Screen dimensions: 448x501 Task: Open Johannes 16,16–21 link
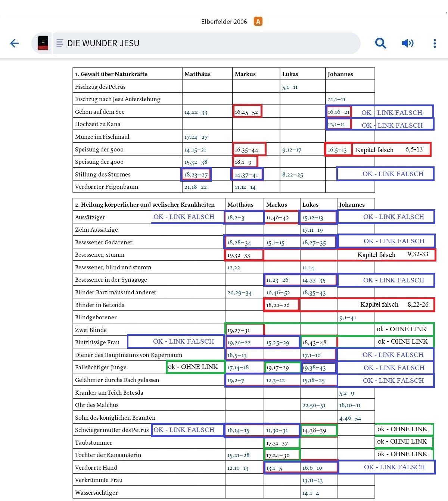(339, 112)
